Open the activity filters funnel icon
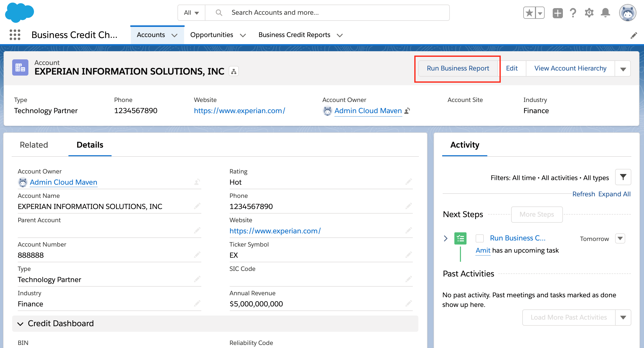644x348 pixels. 623,177
